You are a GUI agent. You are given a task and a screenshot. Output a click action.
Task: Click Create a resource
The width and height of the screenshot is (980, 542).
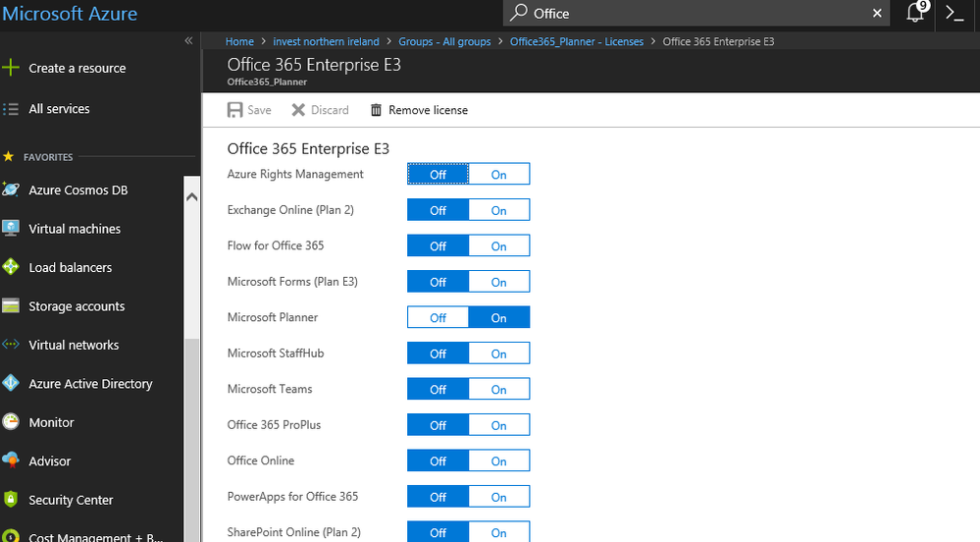[x=77, y=69]
